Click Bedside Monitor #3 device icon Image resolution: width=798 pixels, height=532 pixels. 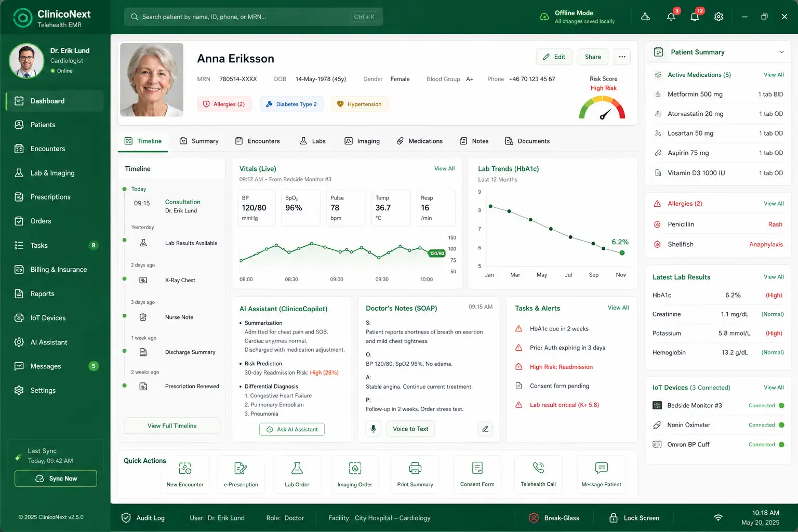click(657, 405)
